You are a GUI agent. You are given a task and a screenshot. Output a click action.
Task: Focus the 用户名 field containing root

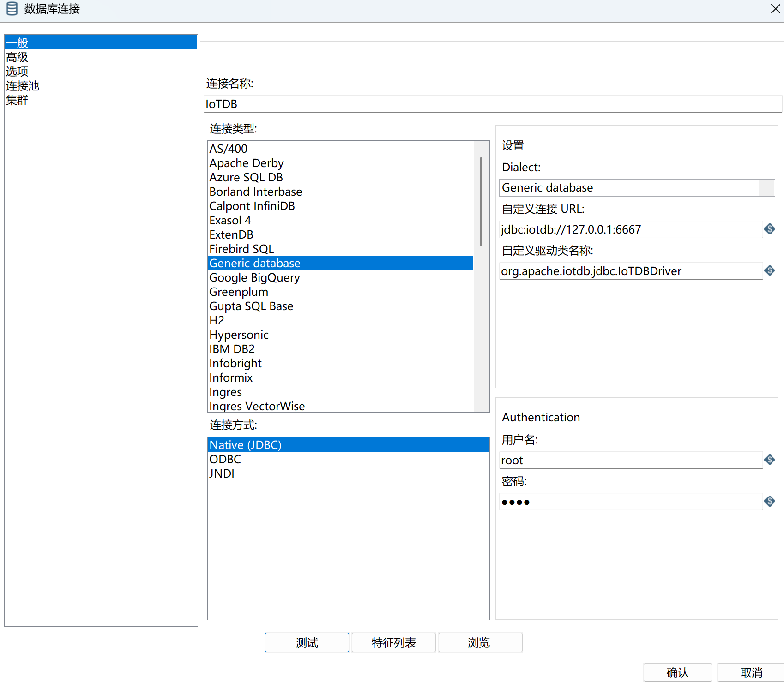(631, 460)
